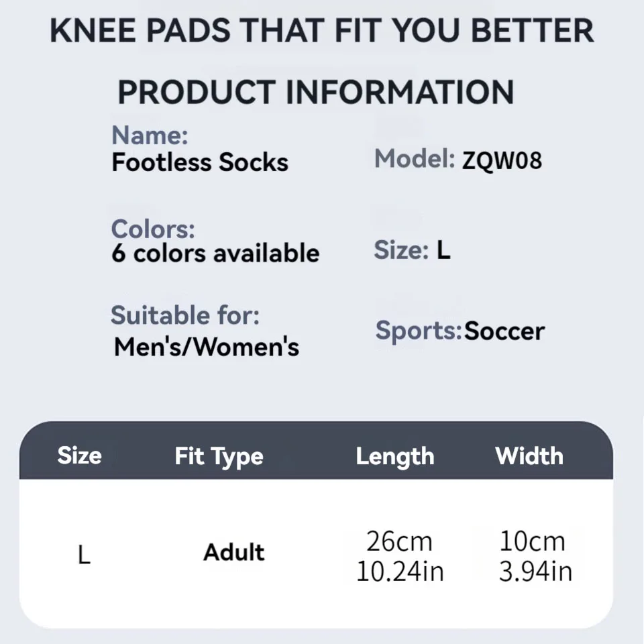Select the 'Men's/Women's' value

tap(207, 347)
